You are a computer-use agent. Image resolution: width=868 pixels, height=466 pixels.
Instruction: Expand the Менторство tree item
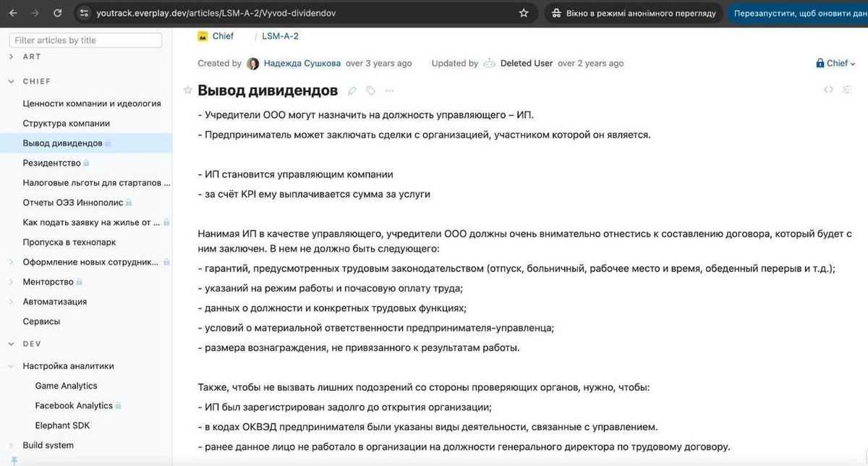12,281
